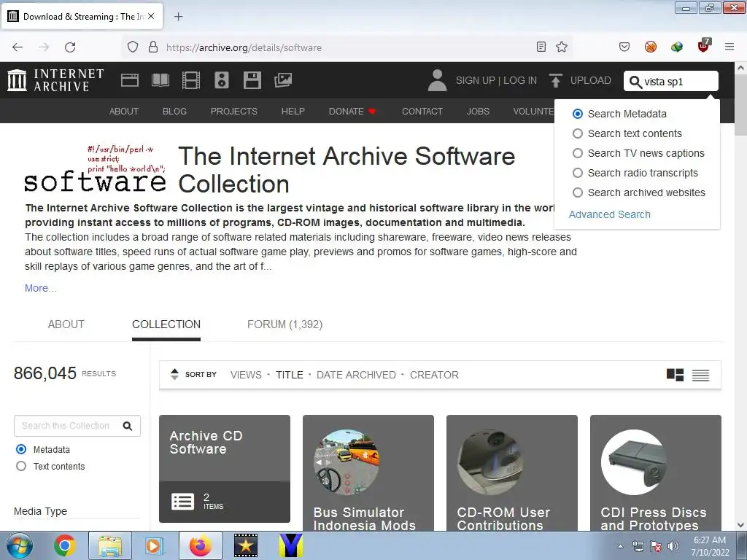
Task: Toggle the sort direction arrows
Action: [174, 374]
